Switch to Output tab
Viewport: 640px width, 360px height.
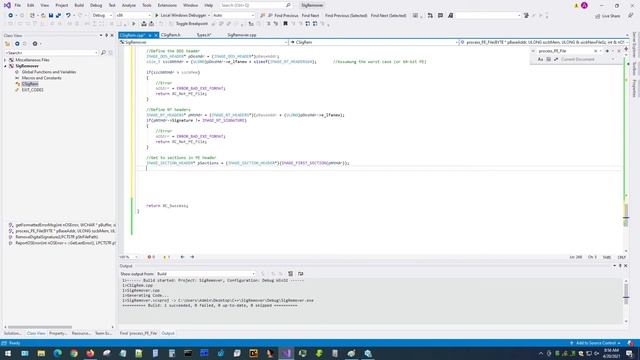pyautogui.click(x=168, y=333)
